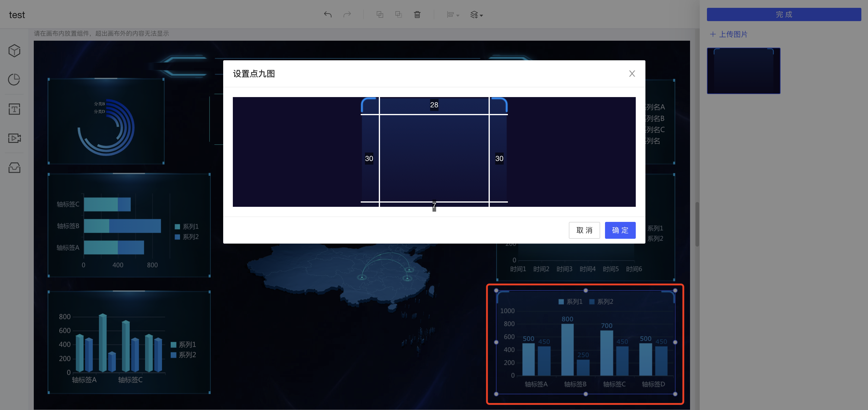Select the text component sidebar icon
Screen dimensions: 868x410
[14, 109]
